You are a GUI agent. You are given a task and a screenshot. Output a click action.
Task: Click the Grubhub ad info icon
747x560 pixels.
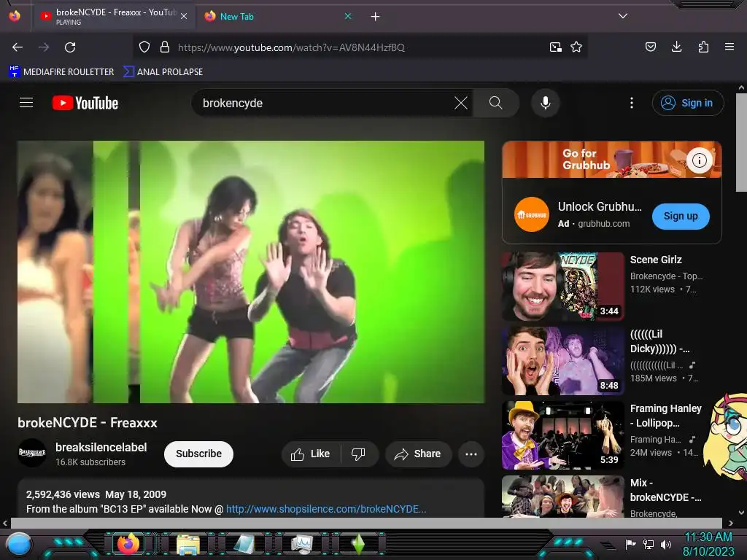(x=700, y=160)
